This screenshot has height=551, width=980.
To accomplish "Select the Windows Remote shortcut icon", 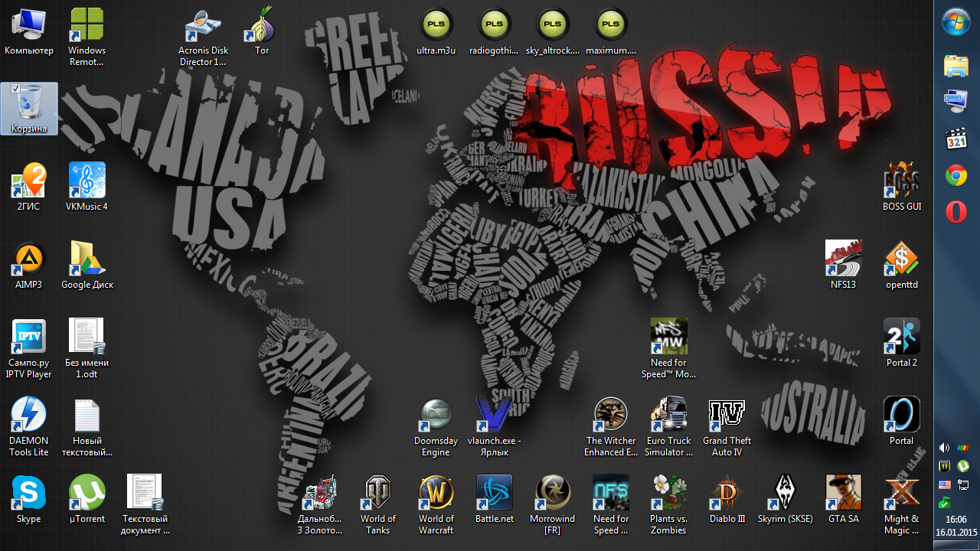I will [87, 37].
